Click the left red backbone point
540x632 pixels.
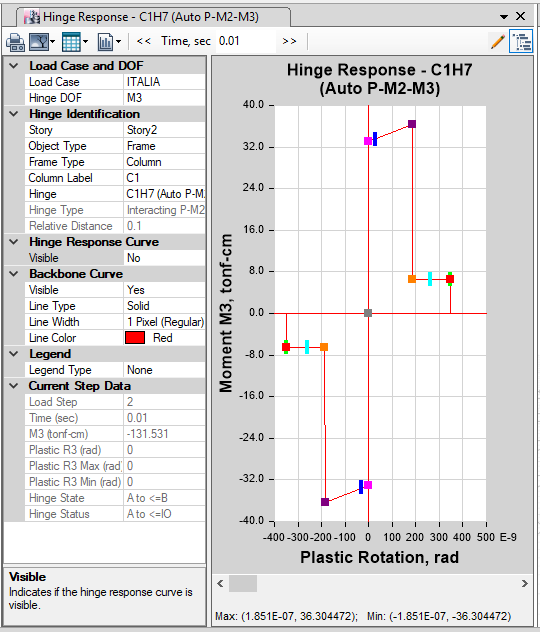pyautogui.click(x=286, y=347)
